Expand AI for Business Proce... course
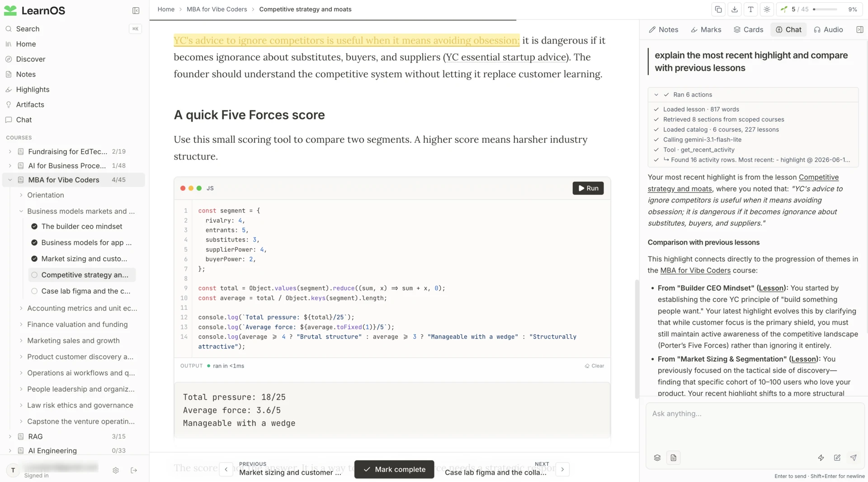Screen dimensions: 868x482 click(x=10, y=165)
